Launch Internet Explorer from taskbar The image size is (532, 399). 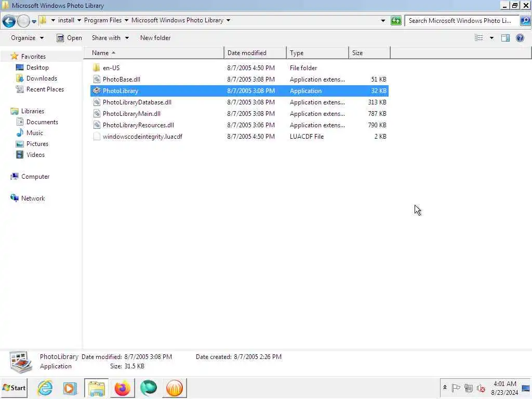coord(45,388)
